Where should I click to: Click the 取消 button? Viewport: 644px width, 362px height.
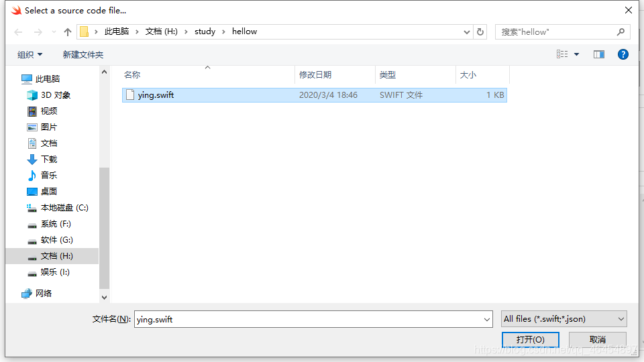pos(598,340)
